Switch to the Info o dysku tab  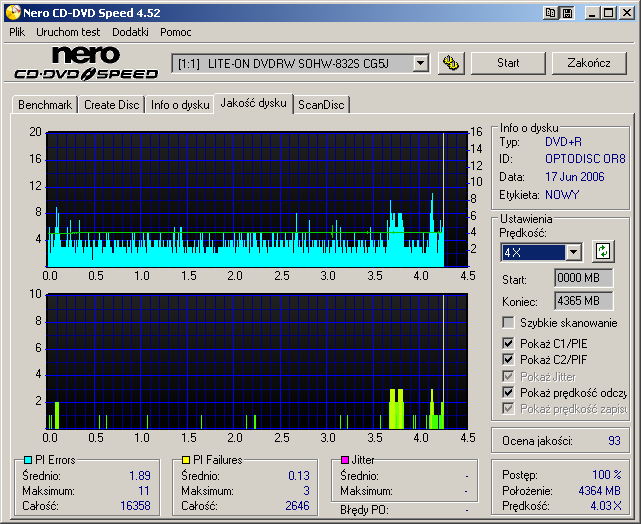[180, 105]
